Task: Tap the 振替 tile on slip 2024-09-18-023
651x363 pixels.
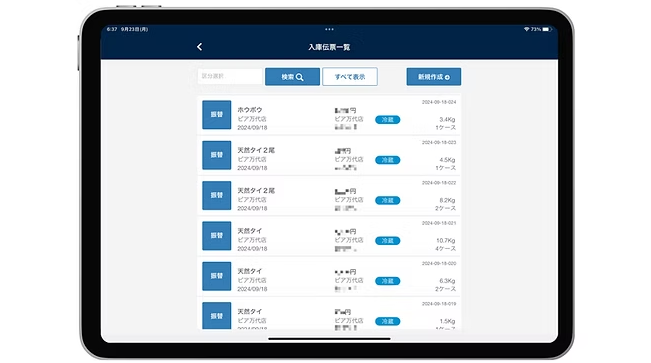Action: coord(217,155)
